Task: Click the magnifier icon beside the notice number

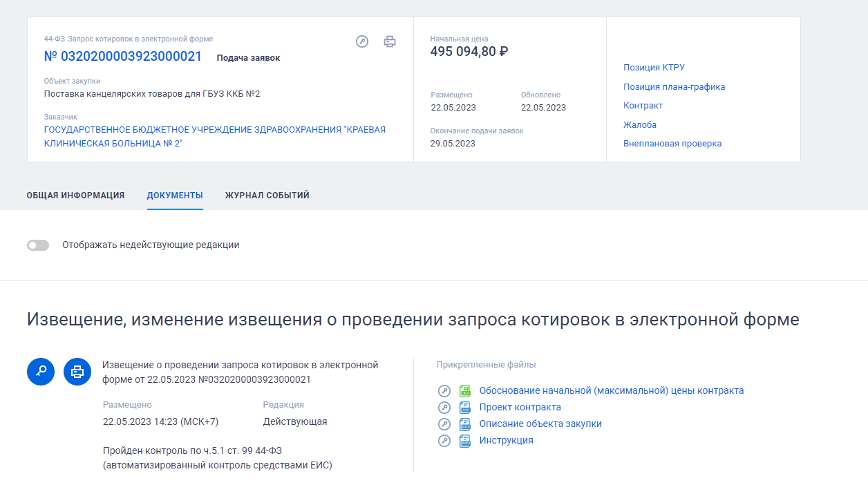Action: click(361, 41)
